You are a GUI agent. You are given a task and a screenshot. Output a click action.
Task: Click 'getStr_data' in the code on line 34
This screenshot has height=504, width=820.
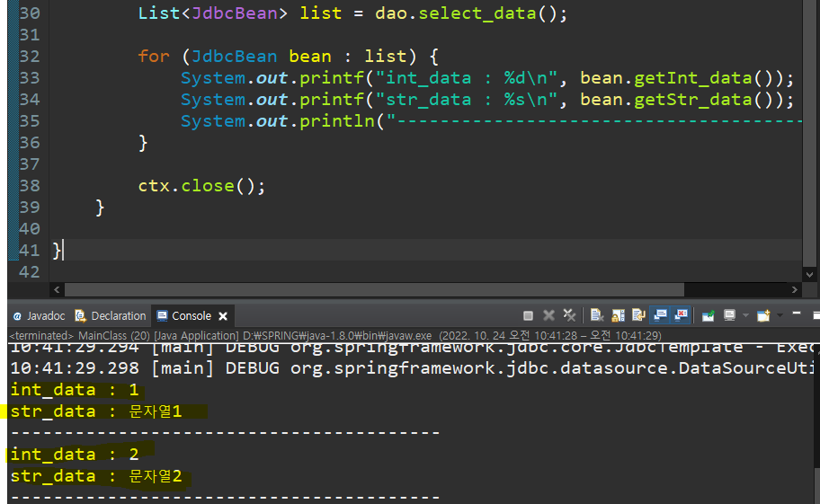(x=693, y=100)
